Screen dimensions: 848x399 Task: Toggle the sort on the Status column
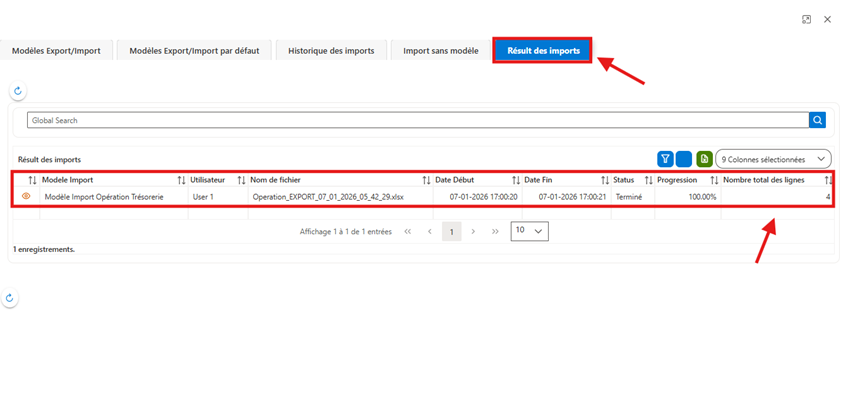pyautogui.click(x=649, y=180)
